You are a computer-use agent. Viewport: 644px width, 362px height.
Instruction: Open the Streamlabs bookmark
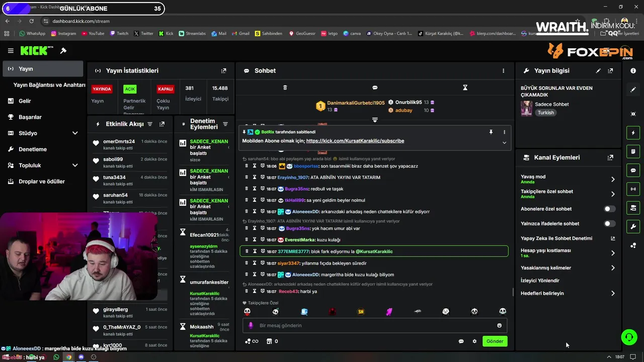192,34
